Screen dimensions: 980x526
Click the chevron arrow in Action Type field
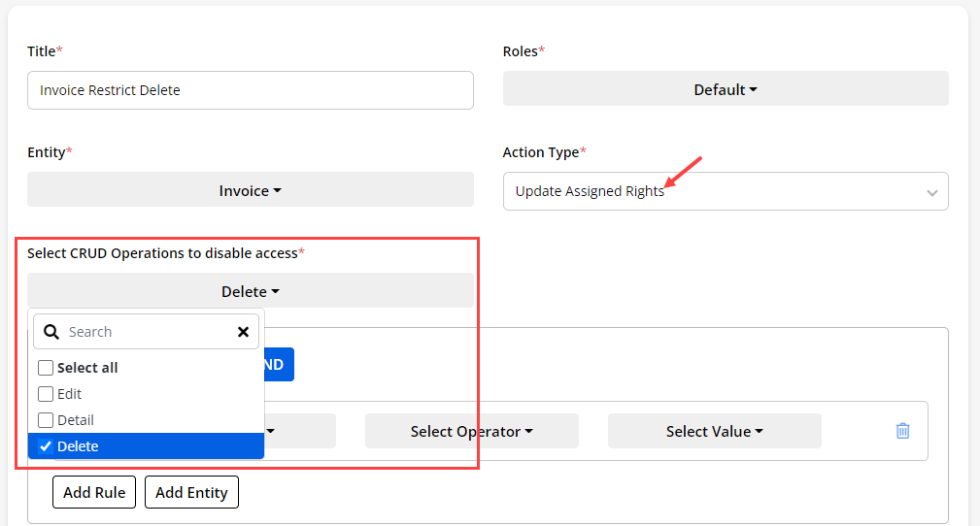(x=931, y=192)
